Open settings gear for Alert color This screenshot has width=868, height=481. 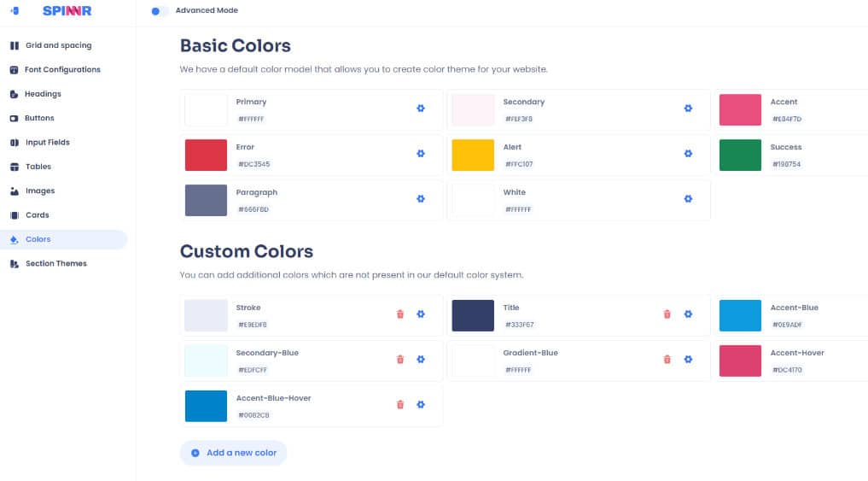[688, 154]
